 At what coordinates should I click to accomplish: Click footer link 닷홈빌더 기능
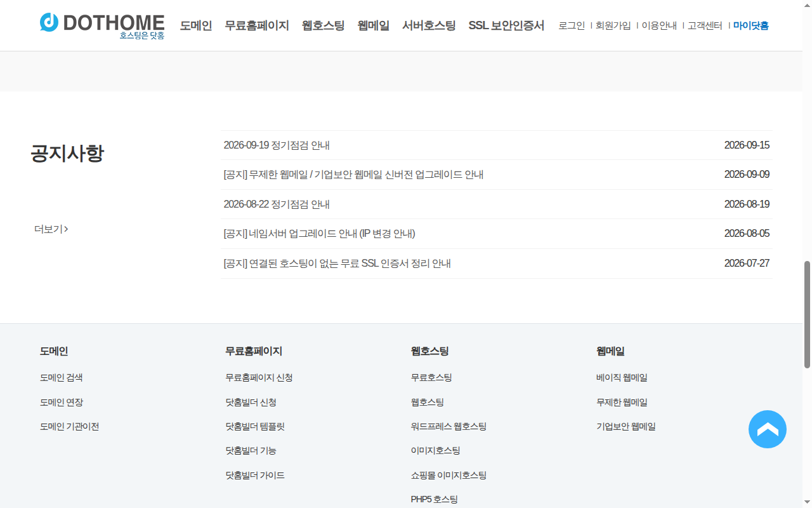click(251, 451)
